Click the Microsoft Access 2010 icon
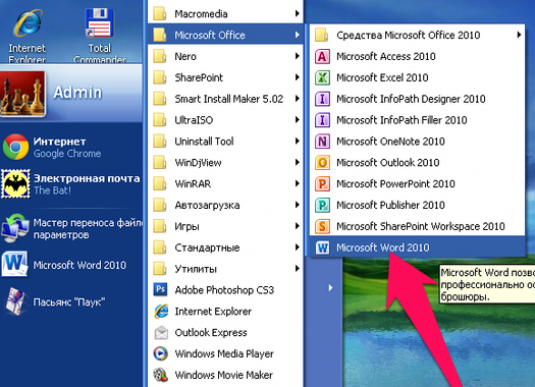This screenshot has width=535, height=387. tap(322, 56)
